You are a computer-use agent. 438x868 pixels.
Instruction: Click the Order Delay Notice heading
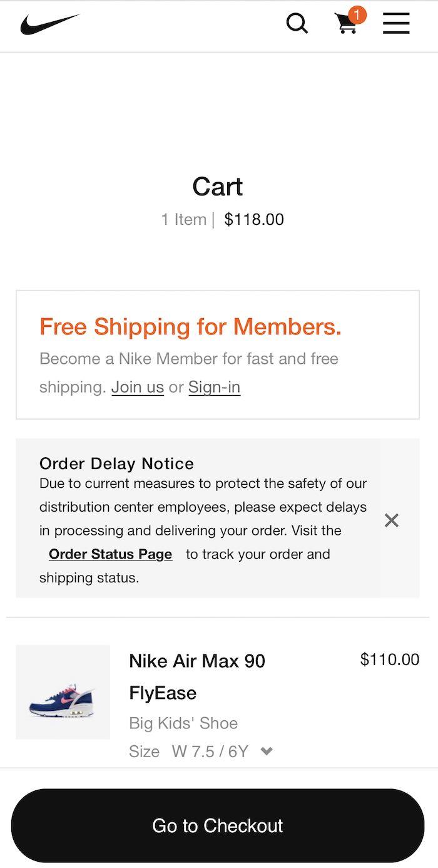pyautogui.click(x=116, y=463)
